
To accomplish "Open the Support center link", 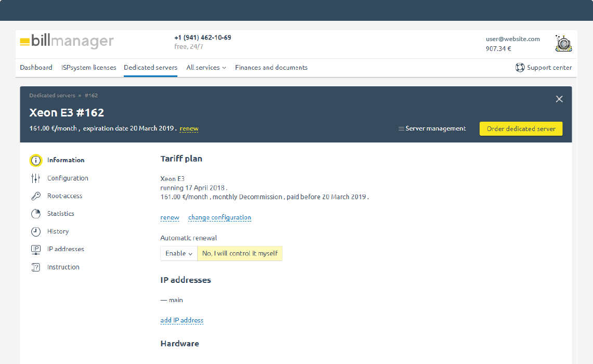I will tap(544, 67).
